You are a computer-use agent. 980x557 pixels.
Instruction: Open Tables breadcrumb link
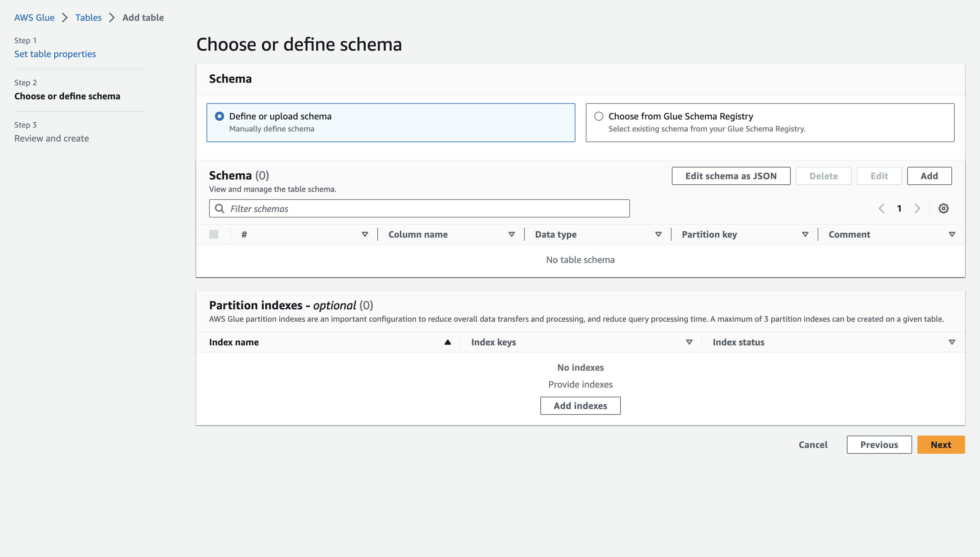click(x=88, y=18)
